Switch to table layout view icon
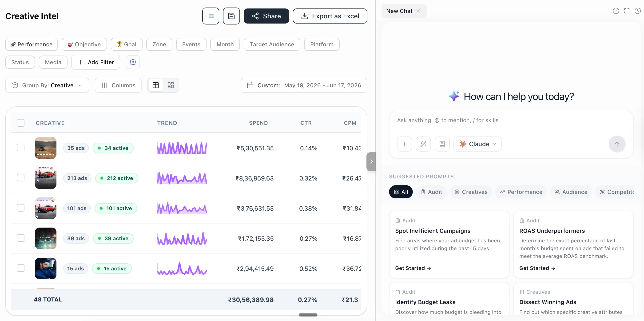This screenshot has height=321, width=644. tap(155, 85)
